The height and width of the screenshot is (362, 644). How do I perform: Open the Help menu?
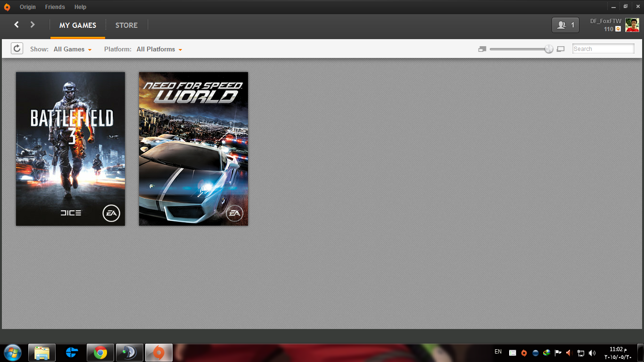80,7
